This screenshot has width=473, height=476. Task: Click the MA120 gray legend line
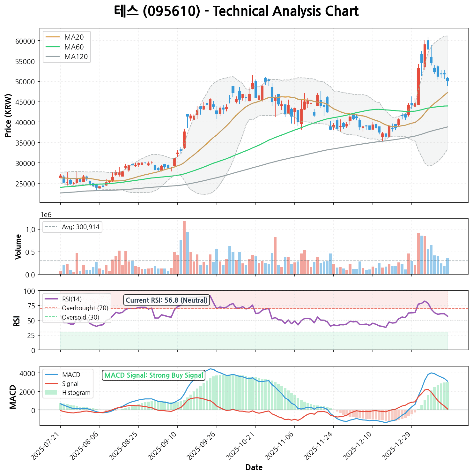(x=53, y=57)
